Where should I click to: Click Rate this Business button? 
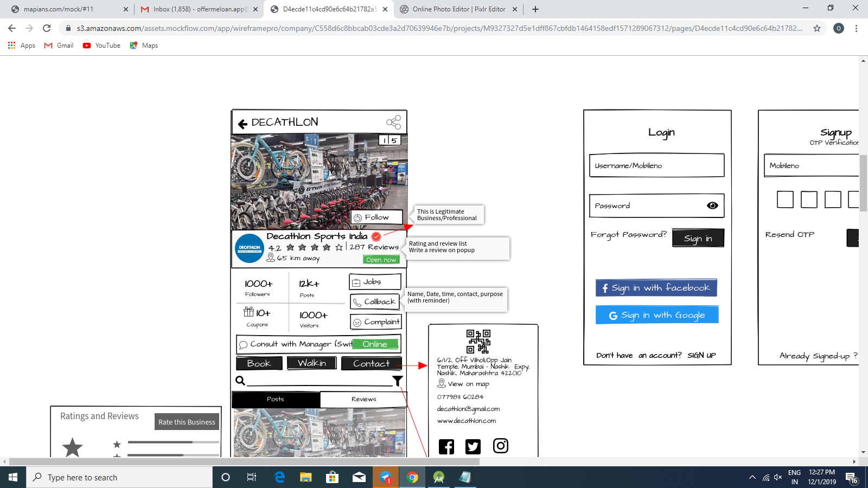(187, 422)
